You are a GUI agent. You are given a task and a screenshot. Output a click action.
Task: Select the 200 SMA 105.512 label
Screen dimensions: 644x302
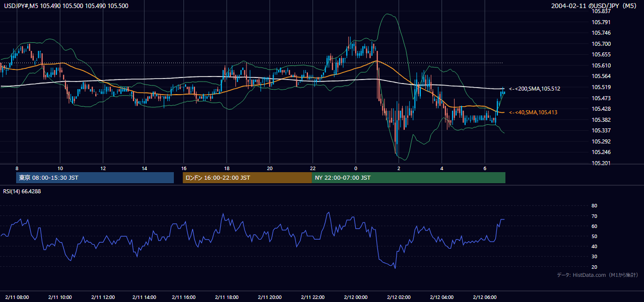click(x=535, y=89)
